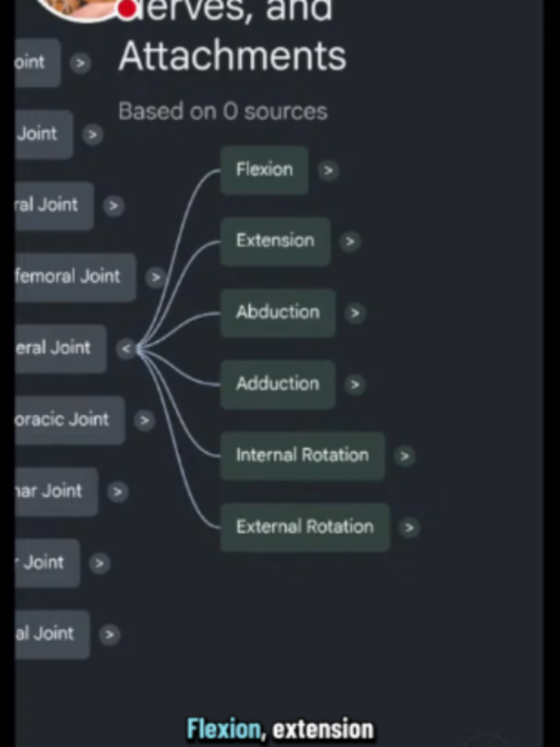Expand the Internal Rotation node chevron
This screenshot has height=747, width=560.
click(x=405, y=456)
